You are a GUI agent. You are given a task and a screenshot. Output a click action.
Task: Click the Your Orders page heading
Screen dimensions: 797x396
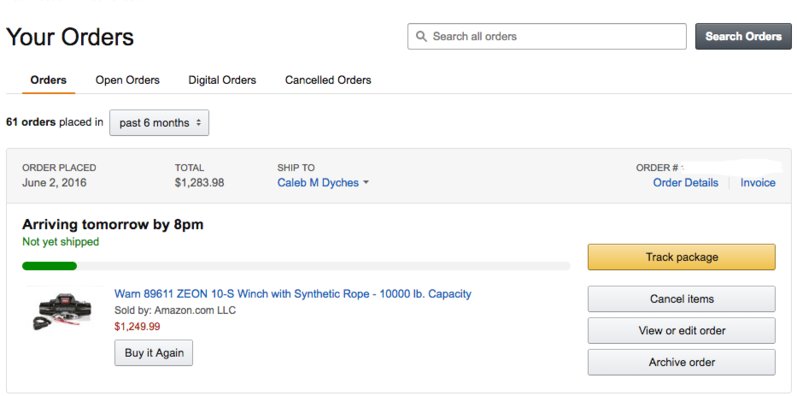(70, 37)
